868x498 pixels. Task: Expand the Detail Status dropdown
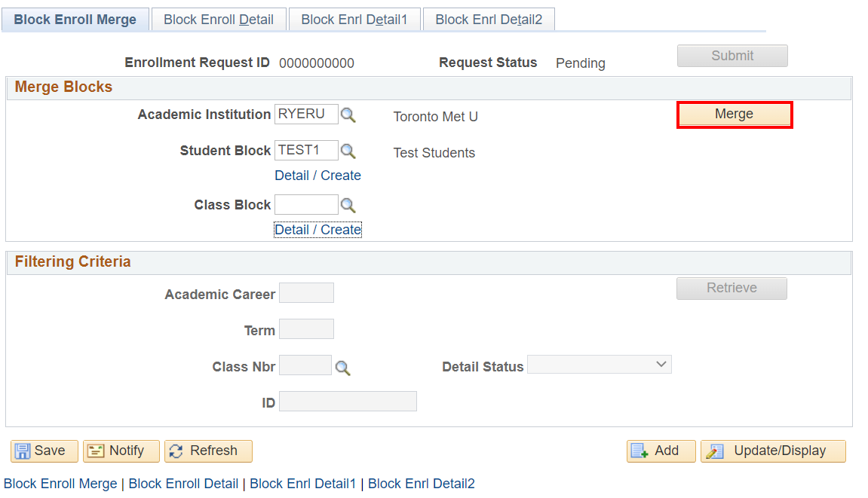pyautogui.click(x=599, y=365)
